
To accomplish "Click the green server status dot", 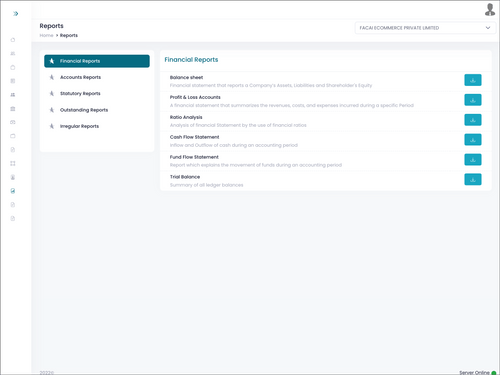I will (x=494, y=373).
